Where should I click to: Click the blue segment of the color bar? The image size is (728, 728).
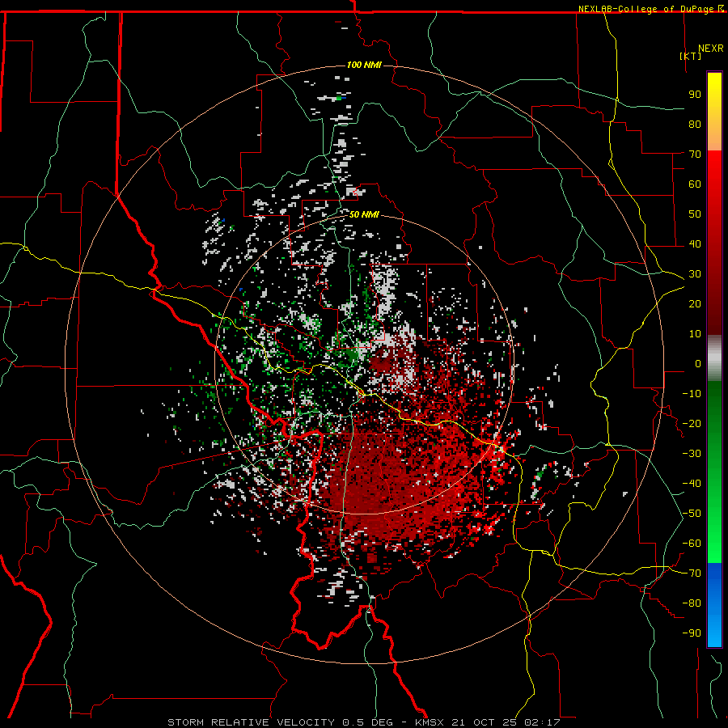714,605
